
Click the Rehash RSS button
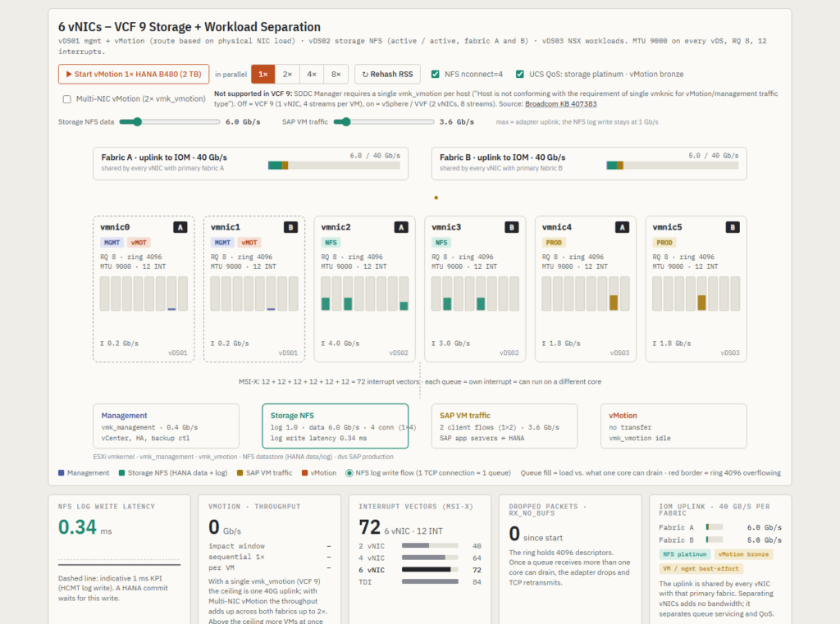(x=387, y=74)
